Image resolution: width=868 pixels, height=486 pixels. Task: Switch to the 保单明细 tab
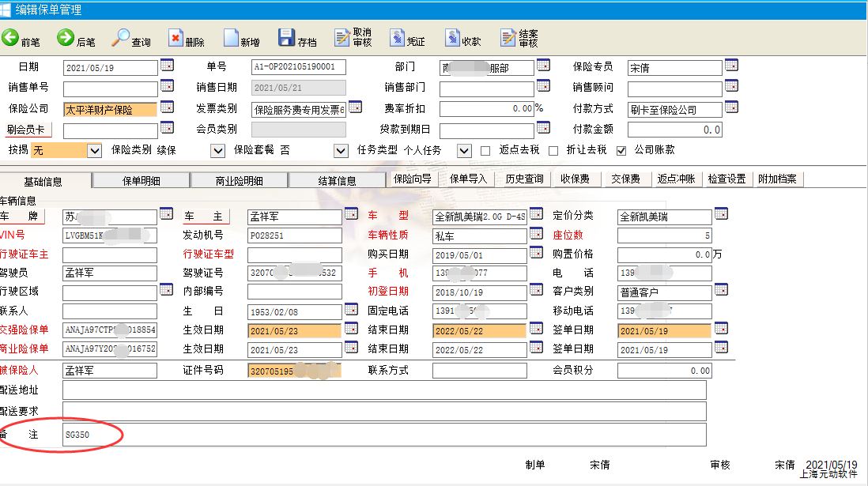pyautogui.click(x=141, y=181)
